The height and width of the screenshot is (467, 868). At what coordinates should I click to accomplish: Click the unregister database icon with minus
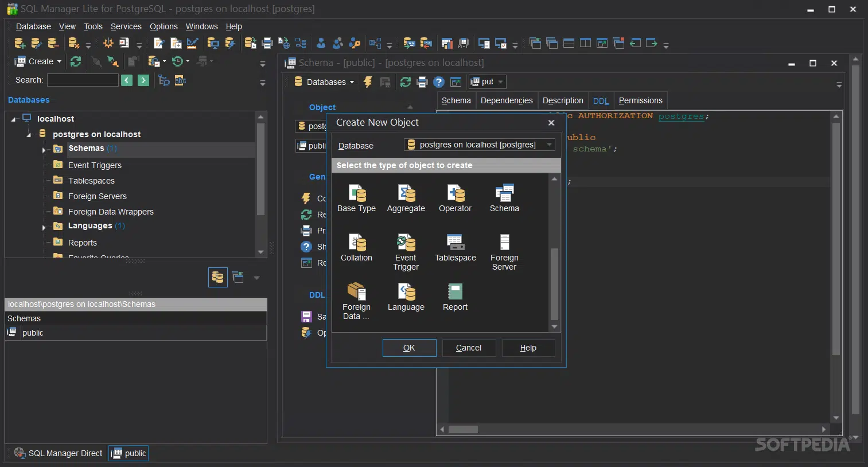coord(53,43)
